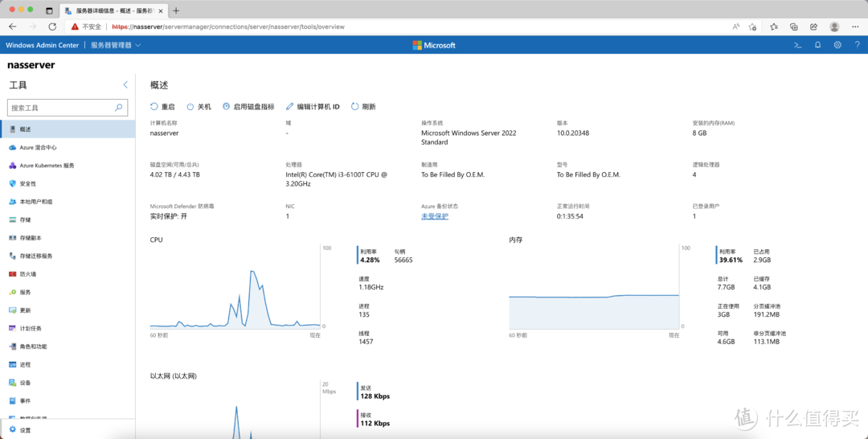Open the 计划任务 tool
Image resolution: width=868 pixels, height=439 pixels.
(x=68, y=328)
